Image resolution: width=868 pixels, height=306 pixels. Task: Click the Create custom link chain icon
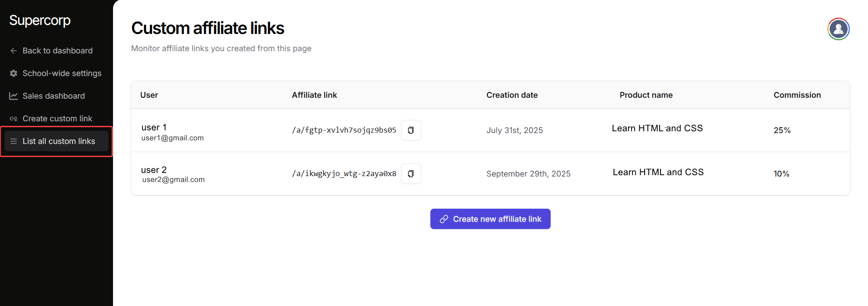[x=14, y=119]
